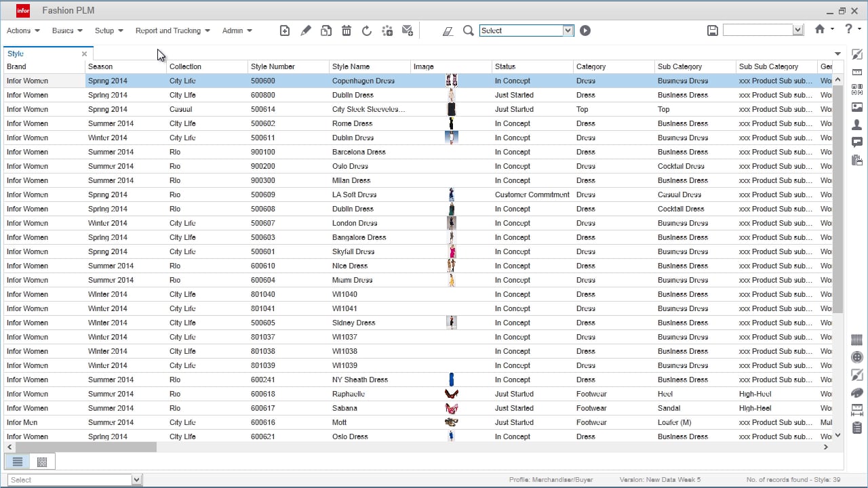Viewport: 868px width, 488px height.
Task: Click the pencil Edit icon
Action: [x=306, y=30]
